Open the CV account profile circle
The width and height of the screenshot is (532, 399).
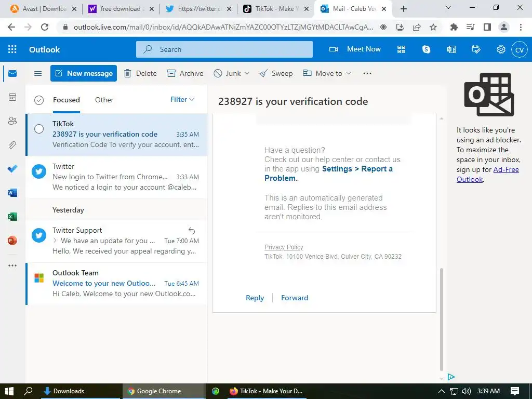pyautogui.click(x=520, y=49)
